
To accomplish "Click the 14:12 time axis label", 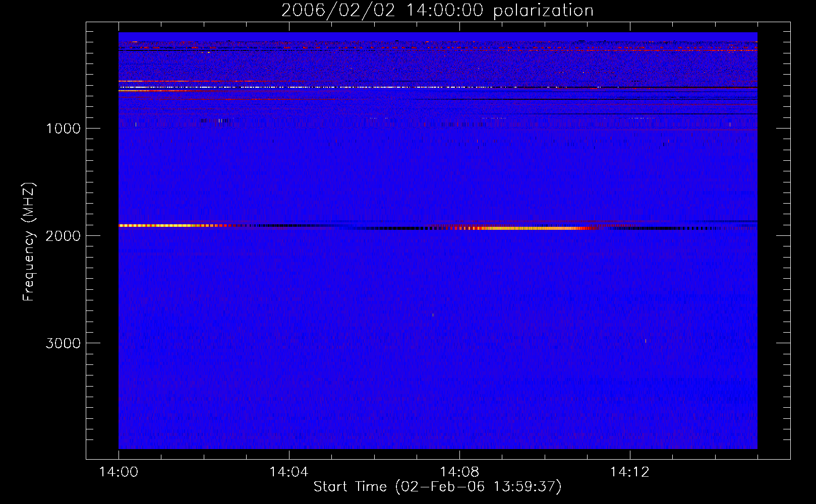I will click(x=629, y=472).
